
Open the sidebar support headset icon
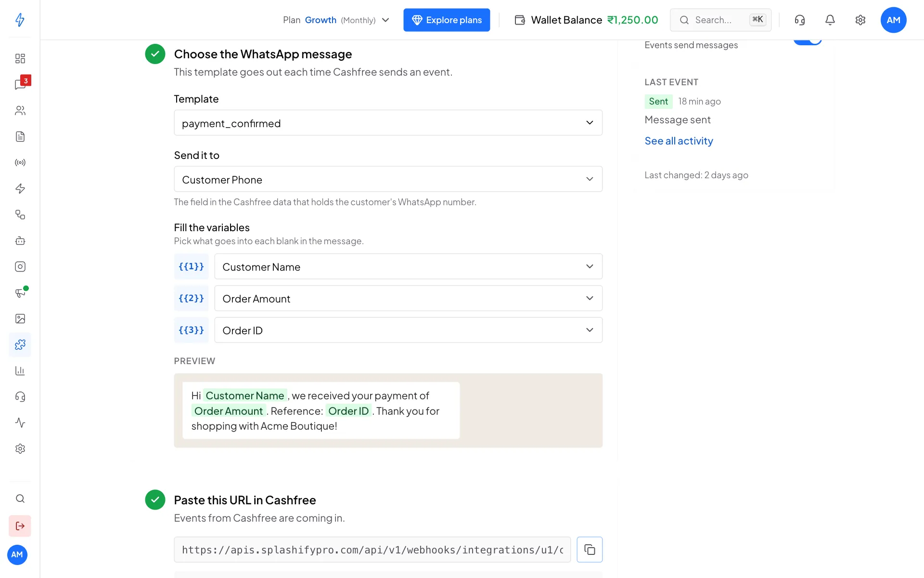point(20,397)
